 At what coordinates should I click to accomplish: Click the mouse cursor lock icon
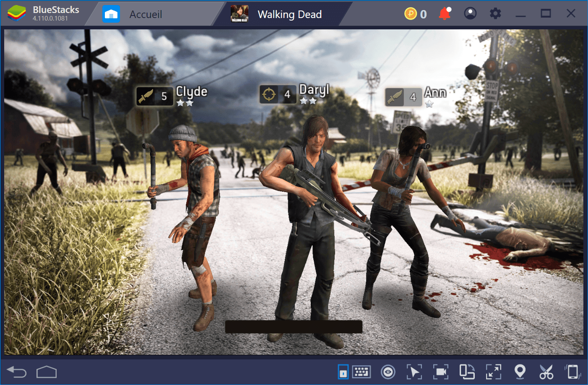point(414,372)
